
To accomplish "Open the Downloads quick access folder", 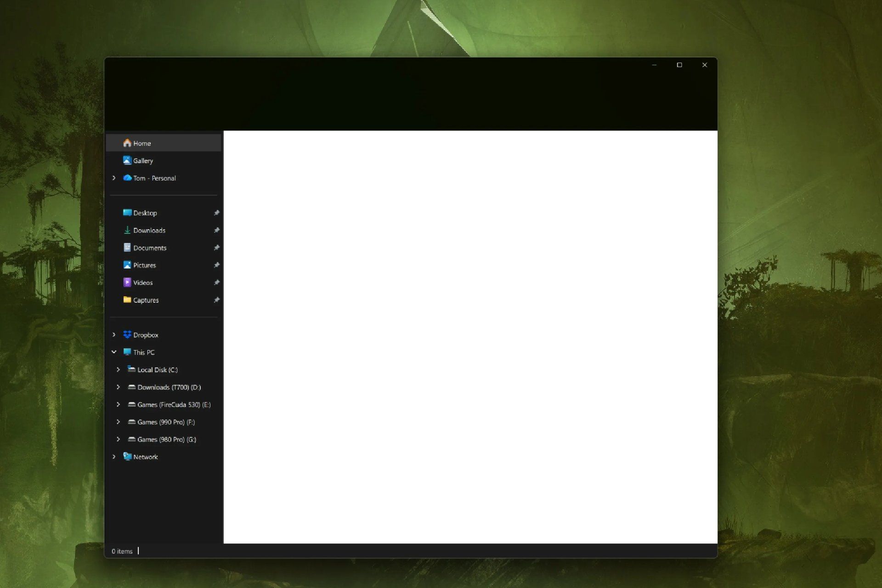I will click(149, 231).
